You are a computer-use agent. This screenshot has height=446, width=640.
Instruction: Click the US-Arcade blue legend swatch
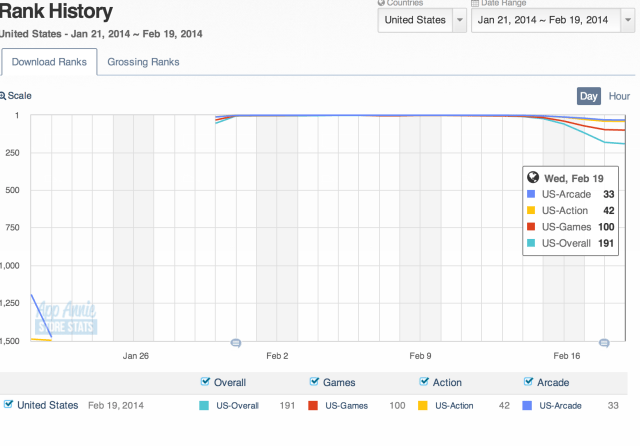pyautogui.click(x=527, y=406)
